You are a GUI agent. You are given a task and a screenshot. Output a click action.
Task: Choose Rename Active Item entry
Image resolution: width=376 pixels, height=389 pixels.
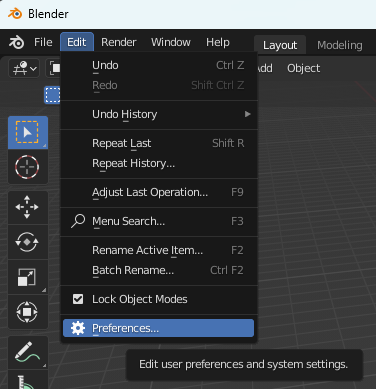pos(159,250)
